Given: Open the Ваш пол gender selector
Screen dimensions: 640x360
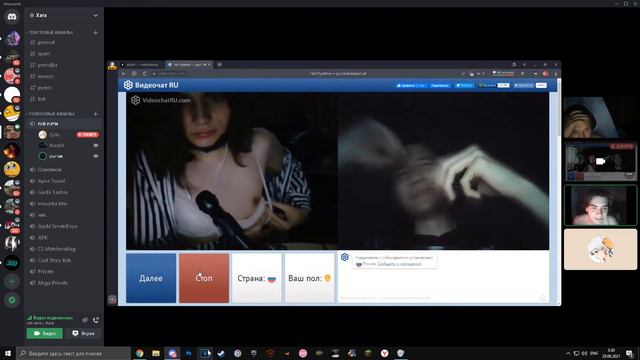Looking at the screenshot, I should 309,278.
